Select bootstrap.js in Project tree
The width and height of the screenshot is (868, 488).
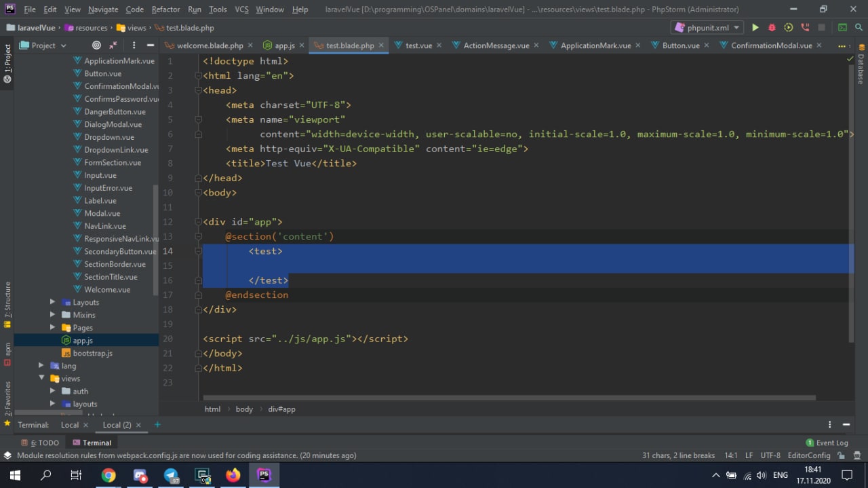coord(92,354)
